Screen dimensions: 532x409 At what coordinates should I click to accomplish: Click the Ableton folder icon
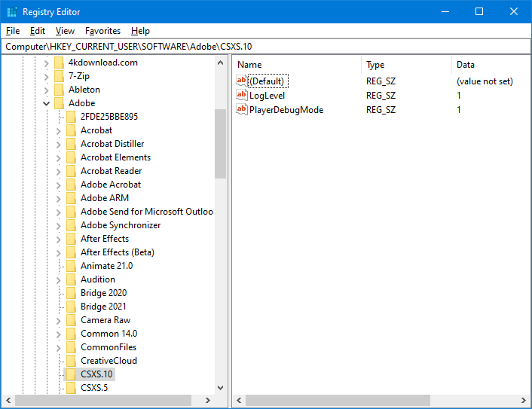(x=59, y=90)
